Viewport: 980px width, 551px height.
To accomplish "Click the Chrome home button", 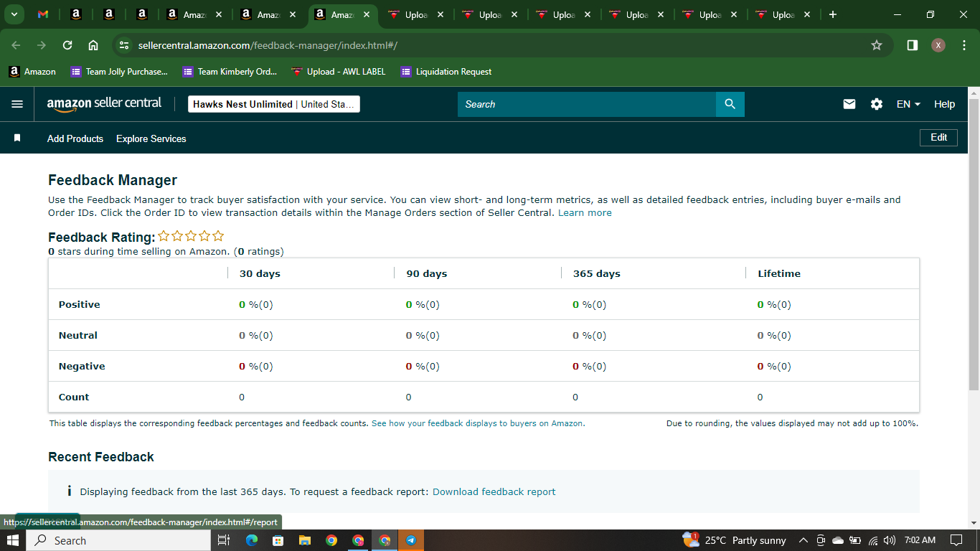I will (x=93, y=45).
